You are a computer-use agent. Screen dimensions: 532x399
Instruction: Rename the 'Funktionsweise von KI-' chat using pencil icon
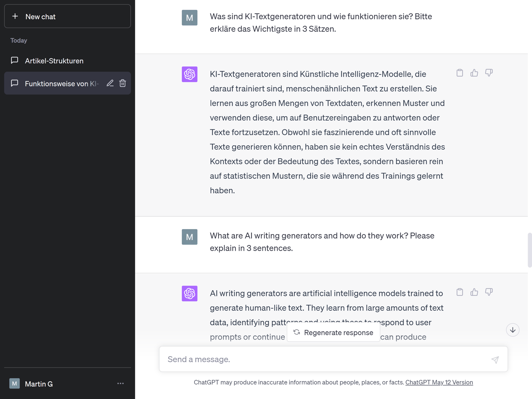110,83
